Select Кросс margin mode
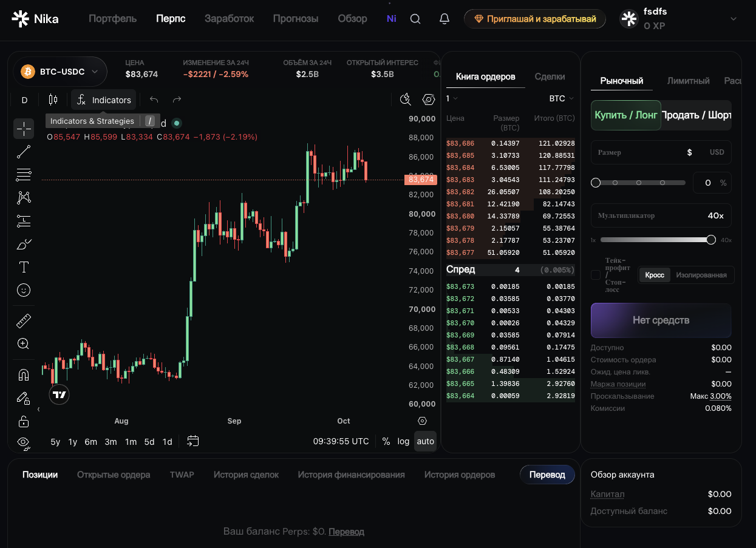The width and height of the screenshot is (756, 548). pyautogui.click(x=655, y=275)
